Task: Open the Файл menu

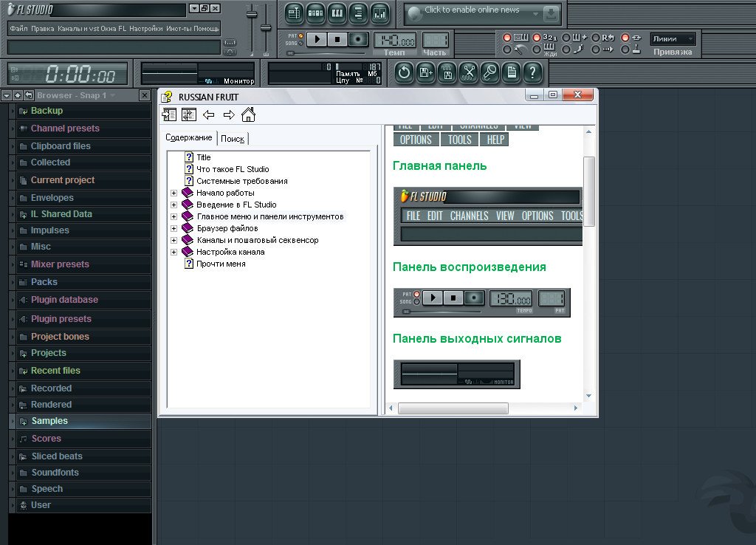Action: point(18,28)
